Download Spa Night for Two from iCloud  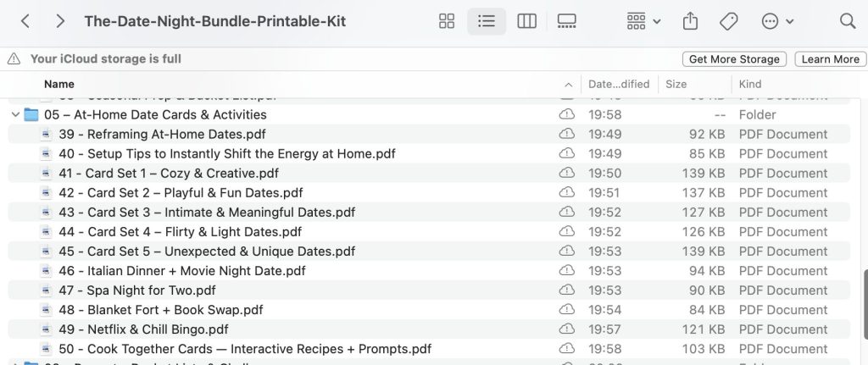coord(566,290)
